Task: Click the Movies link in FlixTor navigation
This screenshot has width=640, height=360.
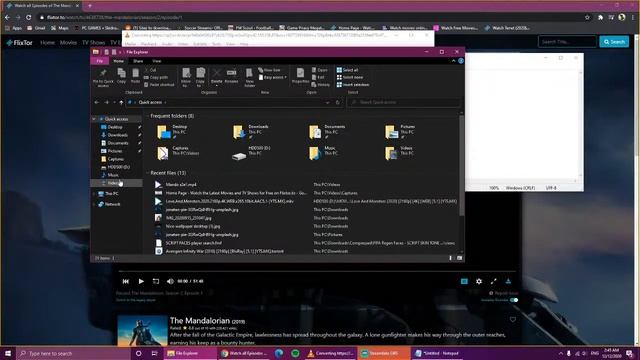Action: click(x=68, y=42)
